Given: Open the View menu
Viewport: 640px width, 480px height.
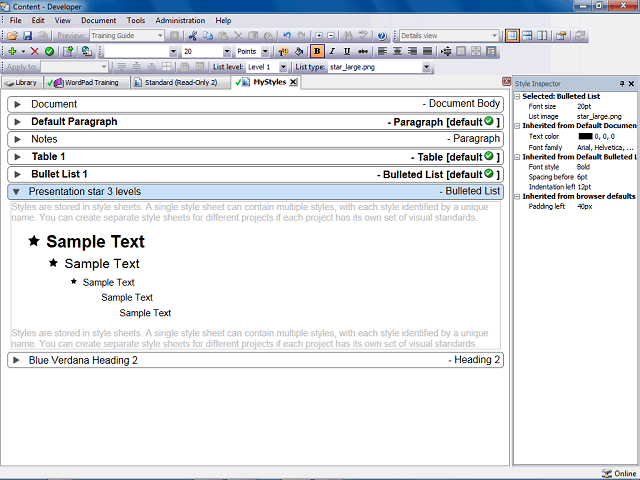Looking at the screenshot, I should (x=62, y=20).
